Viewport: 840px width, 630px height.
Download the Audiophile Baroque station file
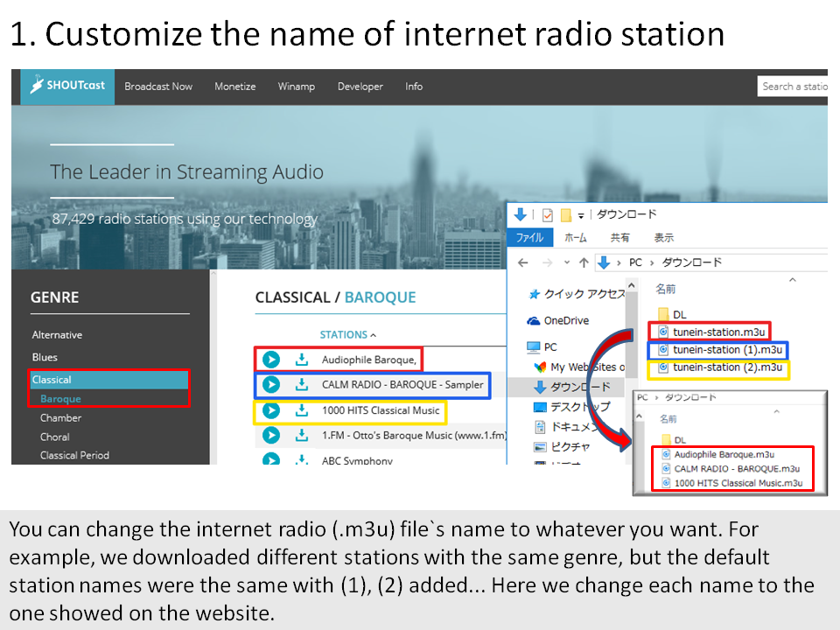click(x=302, y=360)
